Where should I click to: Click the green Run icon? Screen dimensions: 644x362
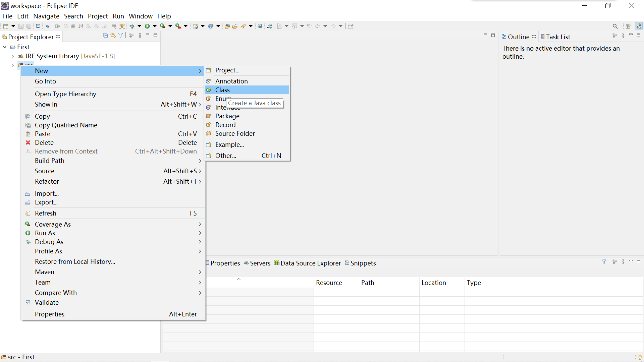point(147,26)
